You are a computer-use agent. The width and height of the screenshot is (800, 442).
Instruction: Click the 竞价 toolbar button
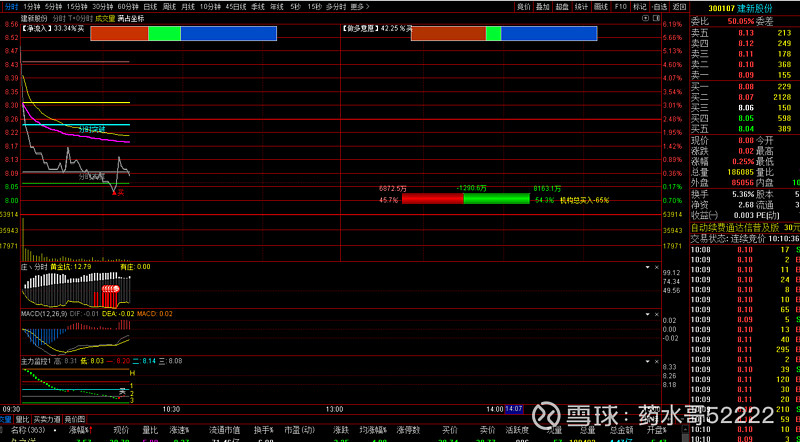523,7
